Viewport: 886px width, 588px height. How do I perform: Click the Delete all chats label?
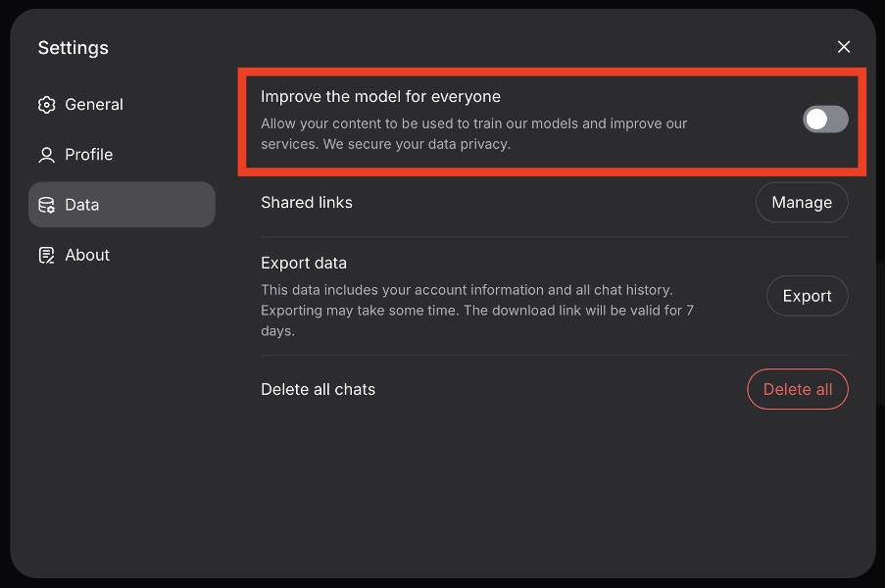pos(318,390)
